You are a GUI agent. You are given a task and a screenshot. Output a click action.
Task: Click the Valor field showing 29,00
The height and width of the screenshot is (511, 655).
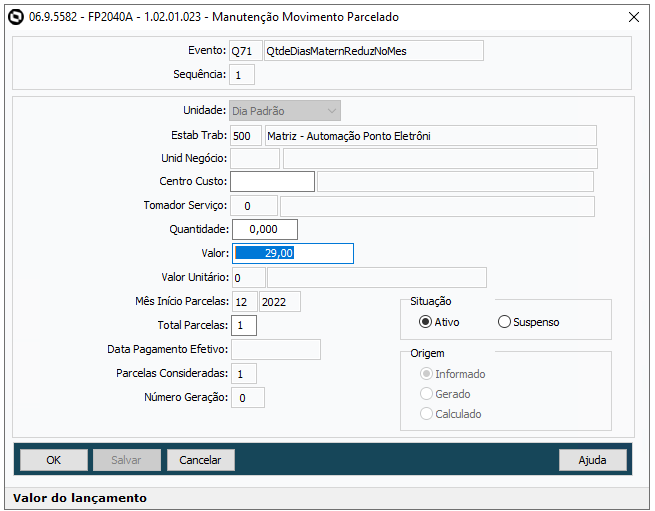pos(293,253)
